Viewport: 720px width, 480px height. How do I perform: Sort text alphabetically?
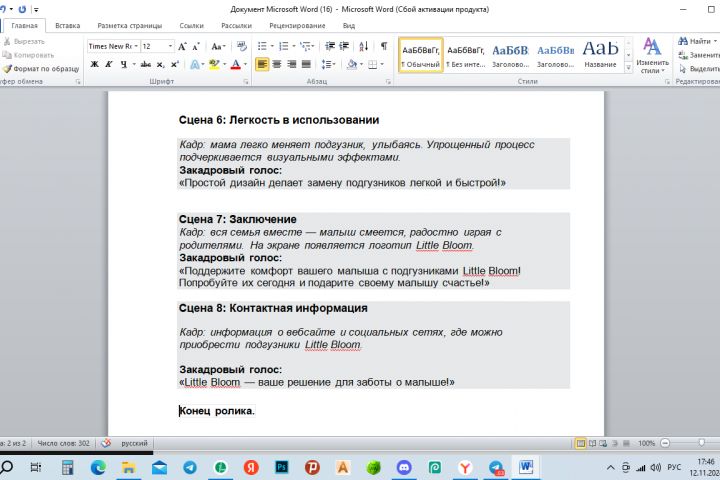click(x=364, y=46)
